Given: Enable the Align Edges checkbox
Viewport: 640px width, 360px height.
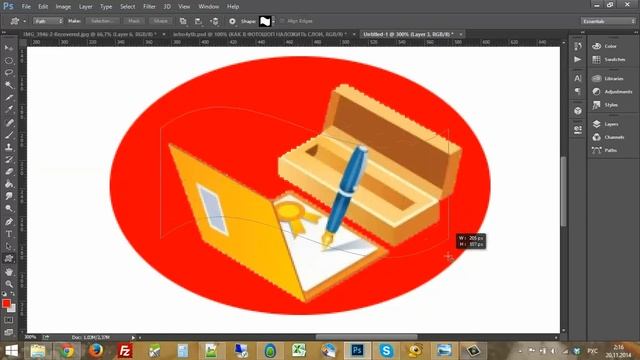Looking at the screenshot, I should coord(282,21).
